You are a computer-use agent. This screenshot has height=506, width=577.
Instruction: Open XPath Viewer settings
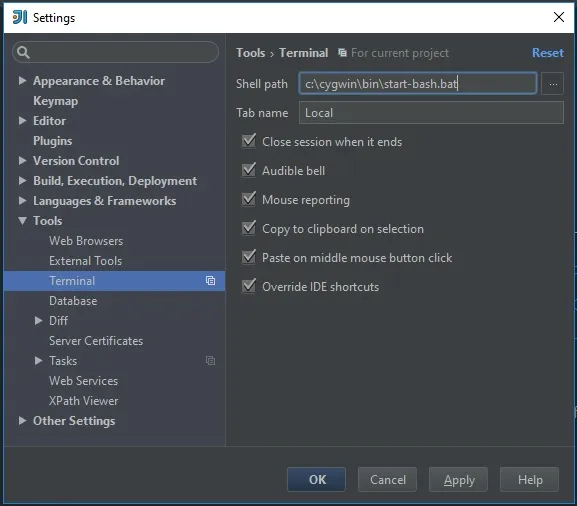pos(84,400)
